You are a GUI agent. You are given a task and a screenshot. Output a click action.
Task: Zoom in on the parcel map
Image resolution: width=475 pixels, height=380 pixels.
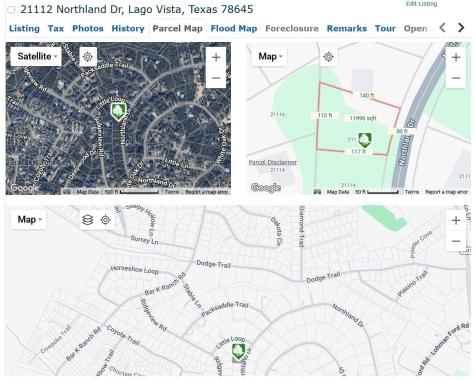[456, 57]
